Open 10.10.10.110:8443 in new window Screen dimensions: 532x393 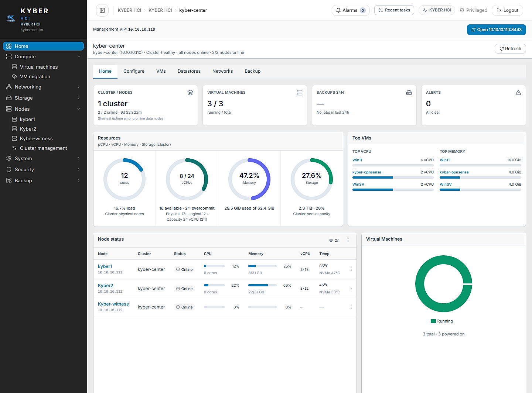pos(496,30)
